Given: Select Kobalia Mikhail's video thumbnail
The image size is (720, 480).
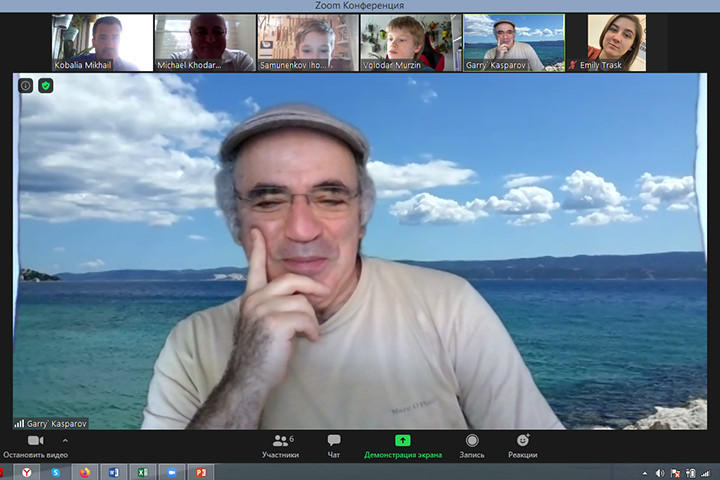Looking at the screenshot, I should (x=102, y=43).
